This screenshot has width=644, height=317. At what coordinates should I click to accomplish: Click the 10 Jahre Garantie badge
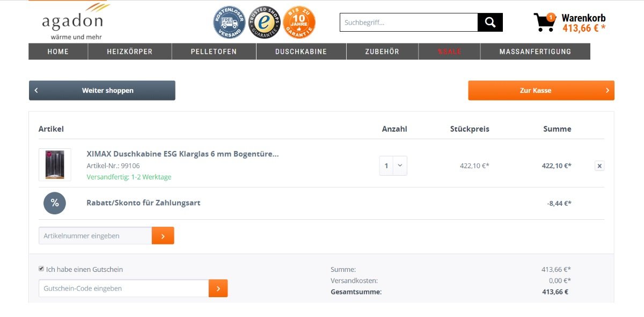299,23
